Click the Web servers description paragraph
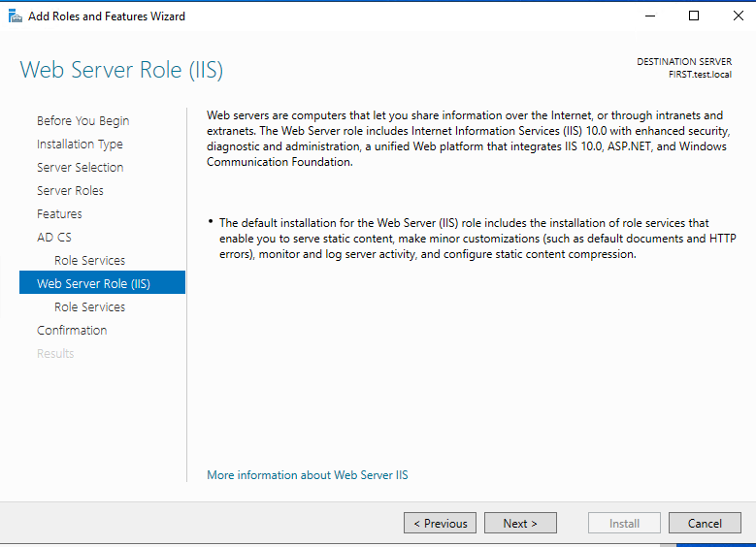Viewport: 756px width, 547px height. 469,139
